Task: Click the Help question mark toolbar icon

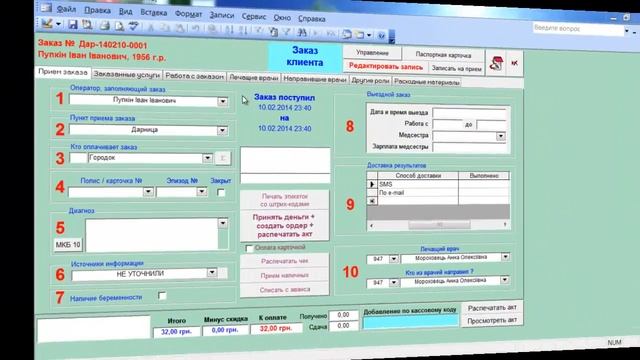Action: point(381,36)
